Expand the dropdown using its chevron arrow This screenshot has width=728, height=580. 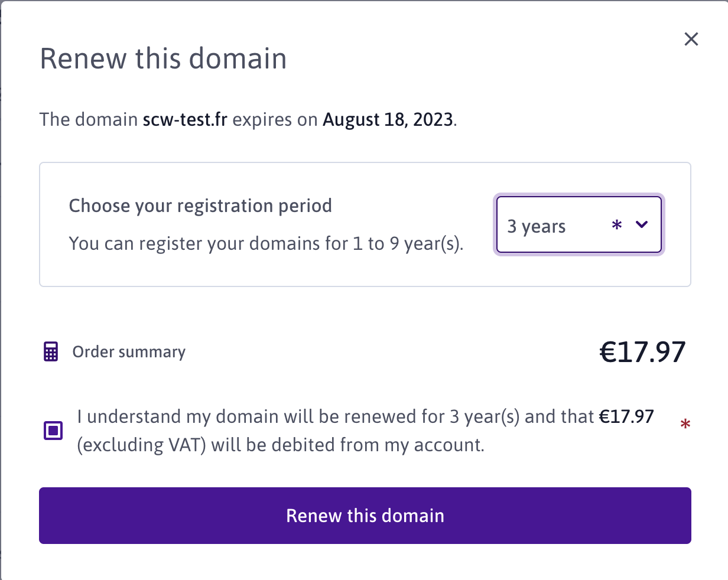tap(642, 224)
